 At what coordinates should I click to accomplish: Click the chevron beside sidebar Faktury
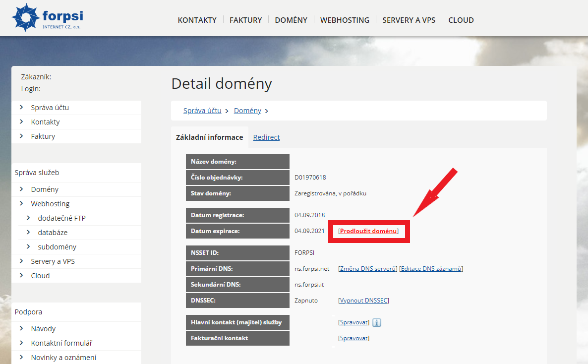(x=21, y=136)
